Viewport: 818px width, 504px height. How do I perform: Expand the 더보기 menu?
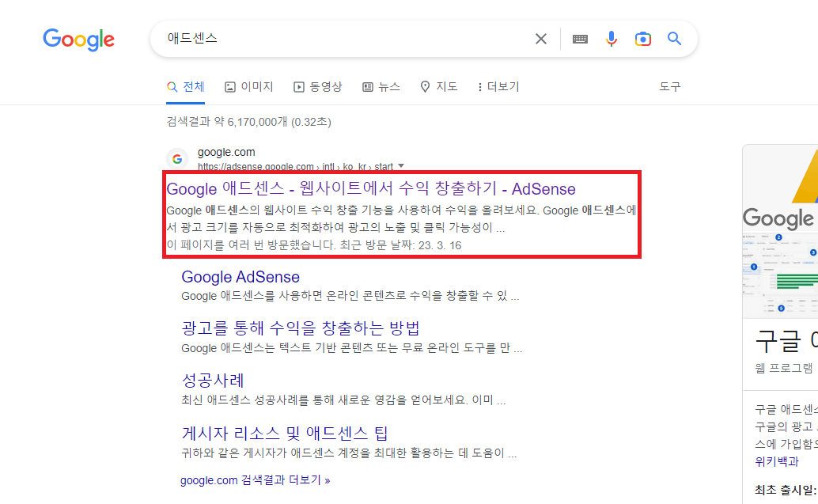pos(498,86)
